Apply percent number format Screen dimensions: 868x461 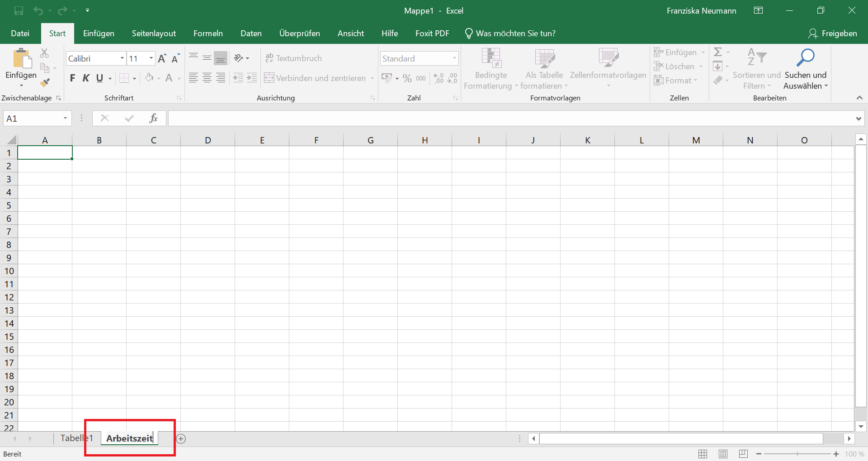[406, 78]
